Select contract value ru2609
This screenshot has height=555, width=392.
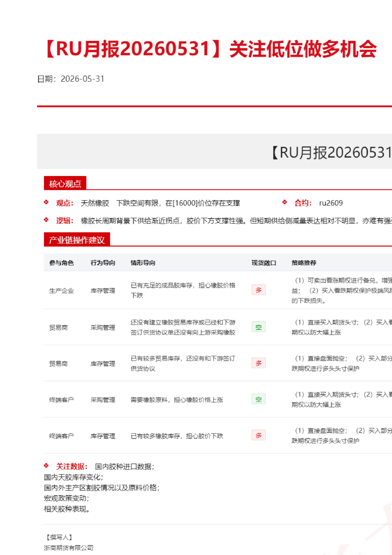[x=331, y=203]
